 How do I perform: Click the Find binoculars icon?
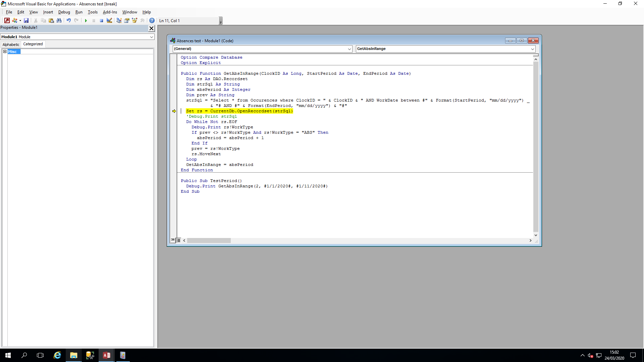[59, 20]
